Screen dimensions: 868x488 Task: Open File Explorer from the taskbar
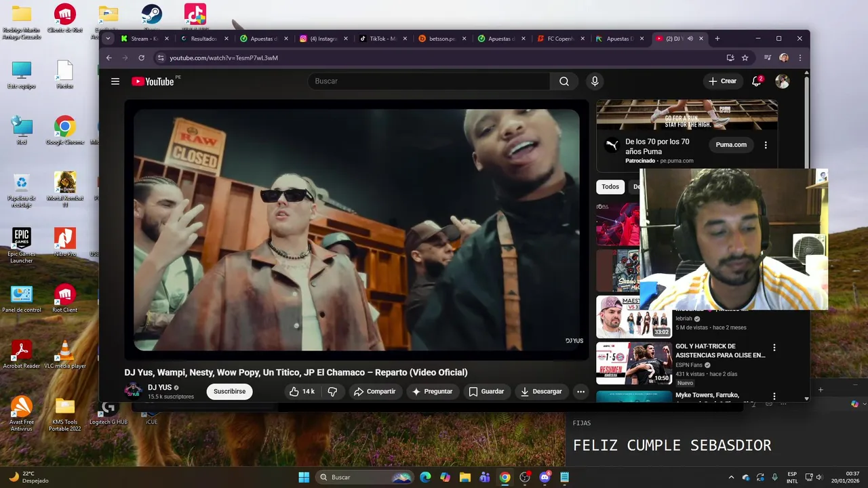(465, 477)
